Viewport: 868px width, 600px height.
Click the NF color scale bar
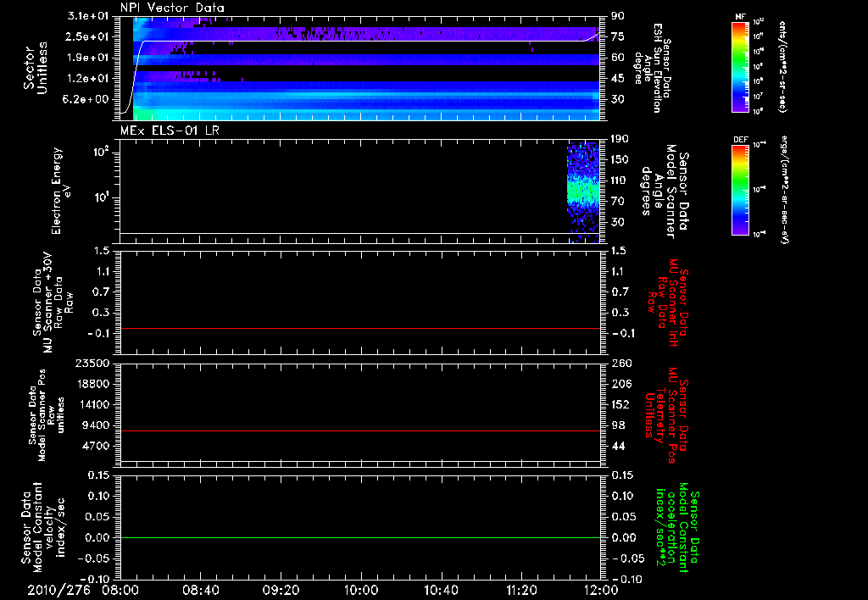point(740,67)
